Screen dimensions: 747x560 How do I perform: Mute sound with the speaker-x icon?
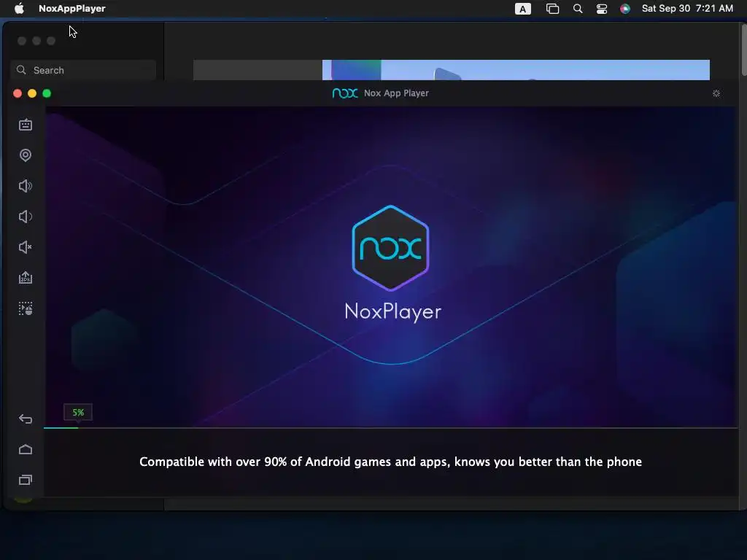pos(26,247)
